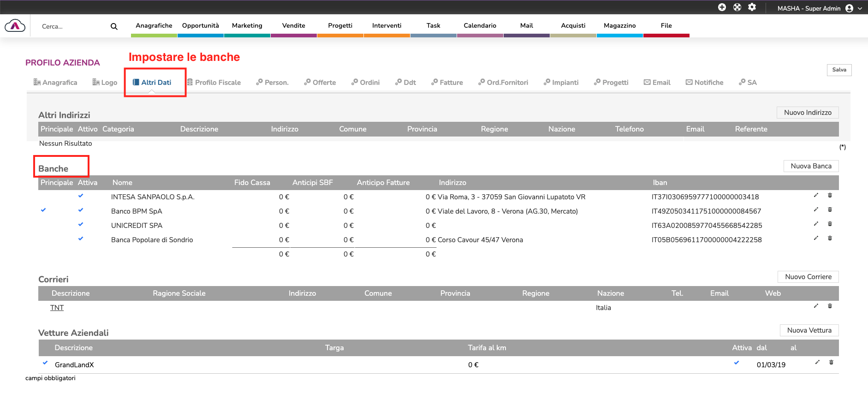Screen dimensions: 868x394
Task: Toggle Principale checkmark for Banco BPM SpA
Action: 43,210
